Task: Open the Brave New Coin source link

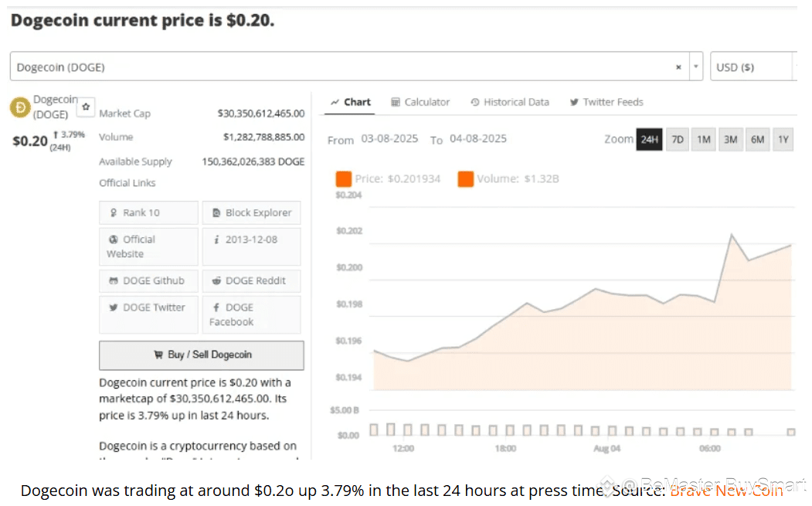Action: tap(726, 491)
